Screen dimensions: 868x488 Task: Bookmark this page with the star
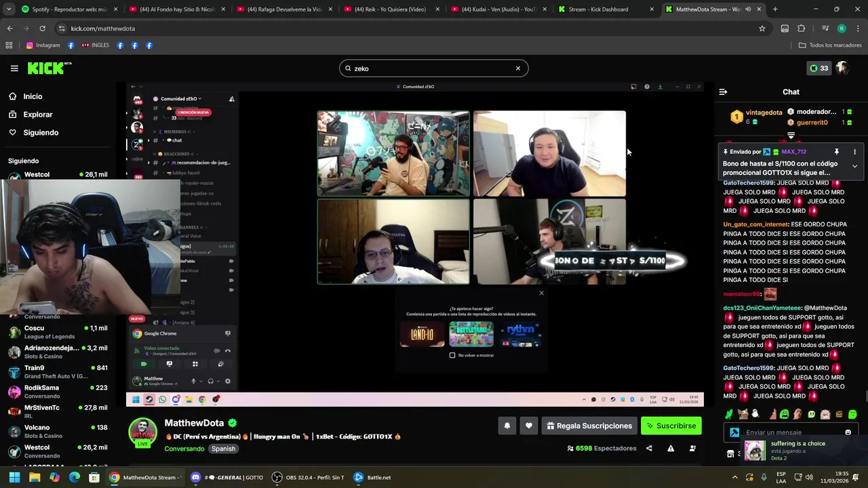(762, 28)
